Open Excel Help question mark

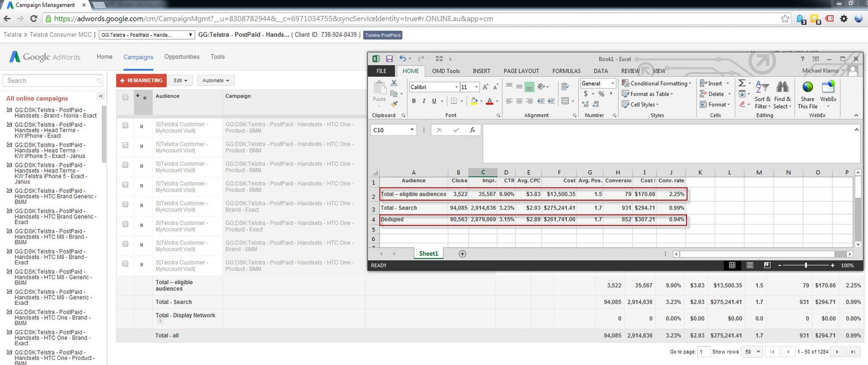click(x=802, y=59)
